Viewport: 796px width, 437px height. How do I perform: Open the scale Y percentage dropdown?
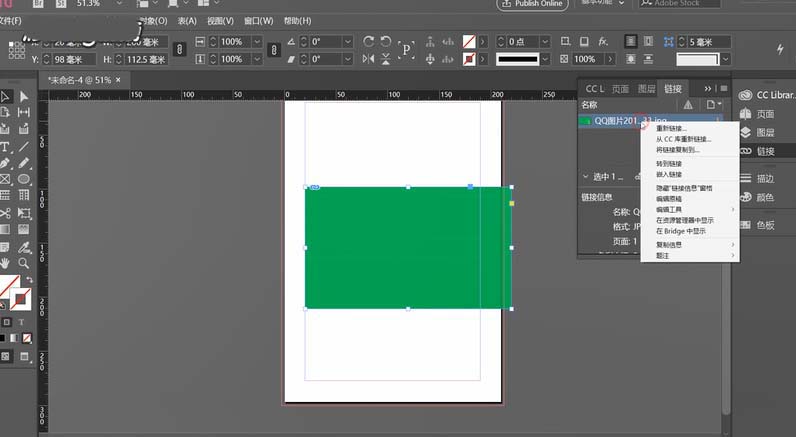[x=257, y=59]
